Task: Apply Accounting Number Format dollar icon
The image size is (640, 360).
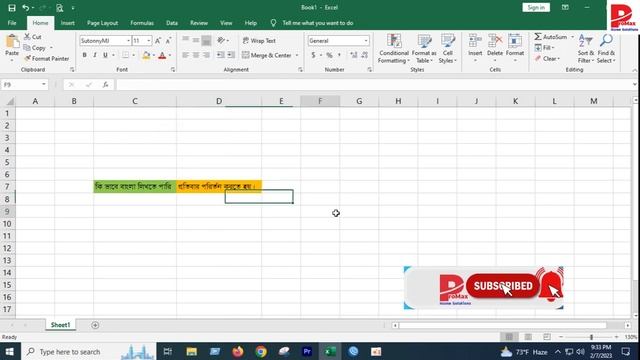Action: coord(313,55)
